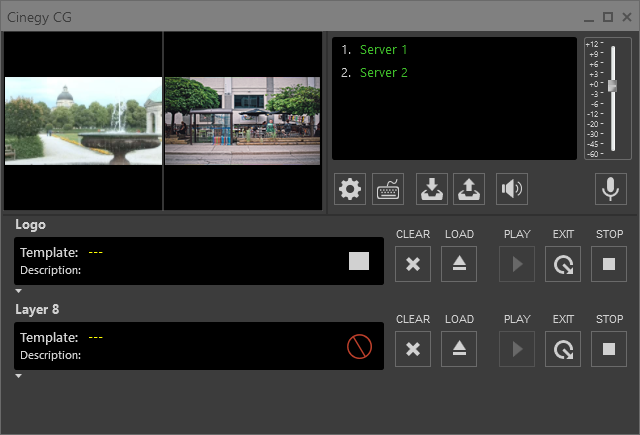Stop Layer 8 playback
The height and width of the screenshot is (435, 640).
tap(609, 349)
